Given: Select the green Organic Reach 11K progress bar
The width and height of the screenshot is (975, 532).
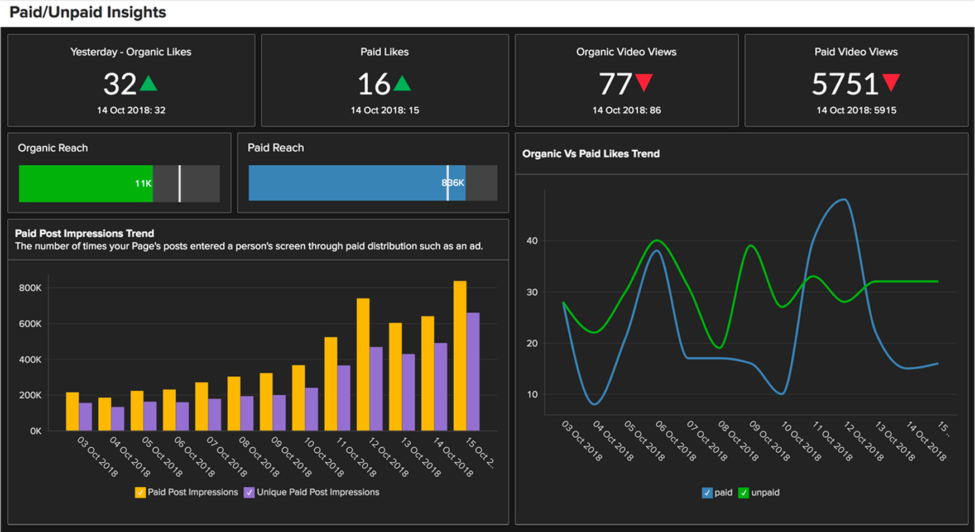Looking at the screenshot, I should click(85, 184).
